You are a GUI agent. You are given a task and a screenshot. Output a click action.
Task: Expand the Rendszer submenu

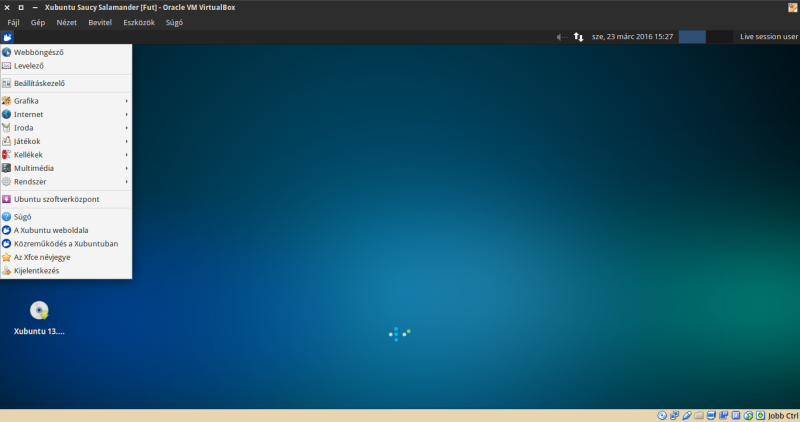(x=66, y=182)
